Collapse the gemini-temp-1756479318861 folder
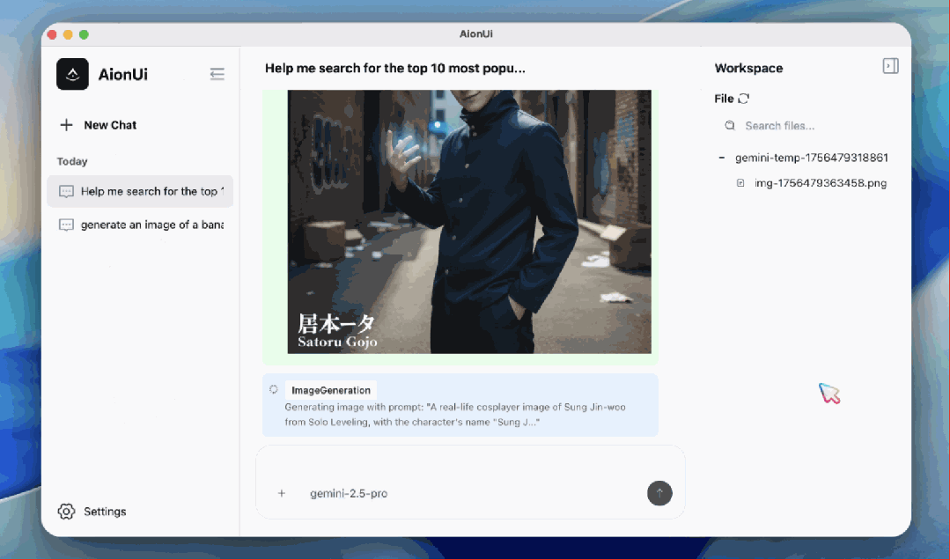 pyautogui.click(x=722, y=158)
